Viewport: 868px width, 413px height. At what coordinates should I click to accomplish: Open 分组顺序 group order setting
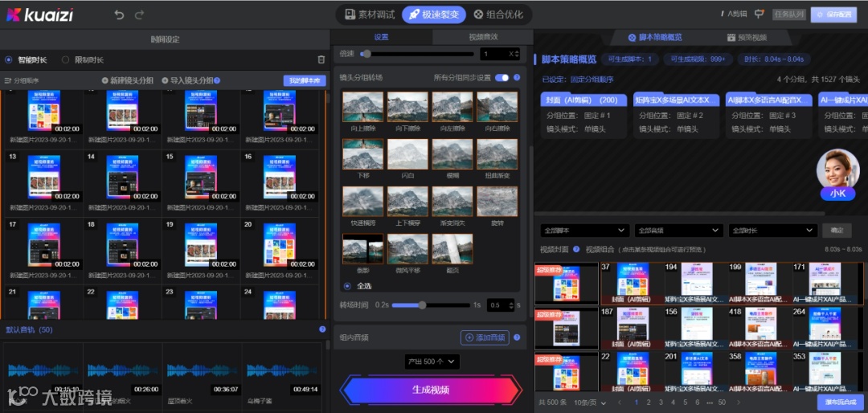pyautogui.click(x=22, y=80)
